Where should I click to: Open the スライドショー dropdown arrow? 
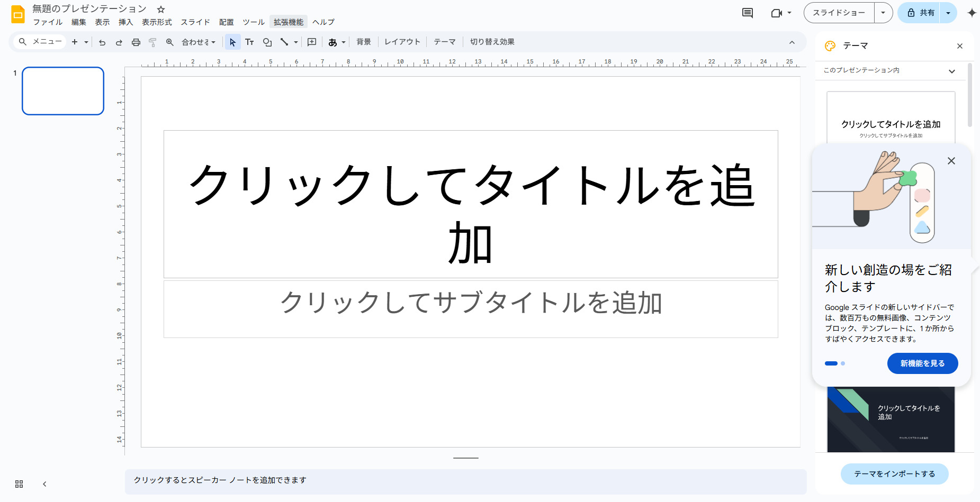click(x=883, y=12)
